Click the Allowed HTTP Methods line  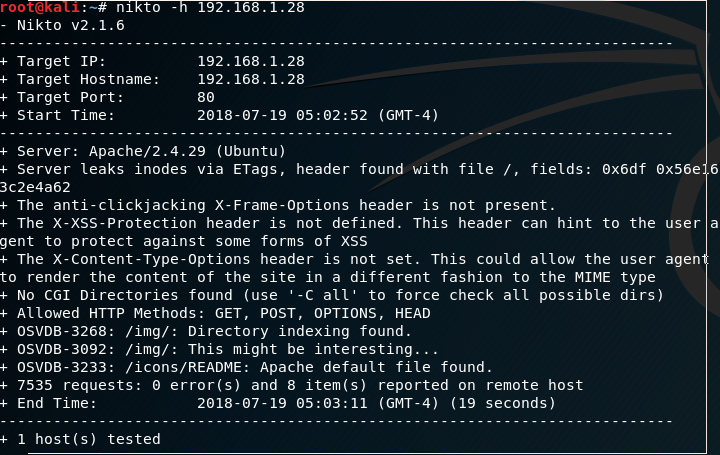(215, 313)
